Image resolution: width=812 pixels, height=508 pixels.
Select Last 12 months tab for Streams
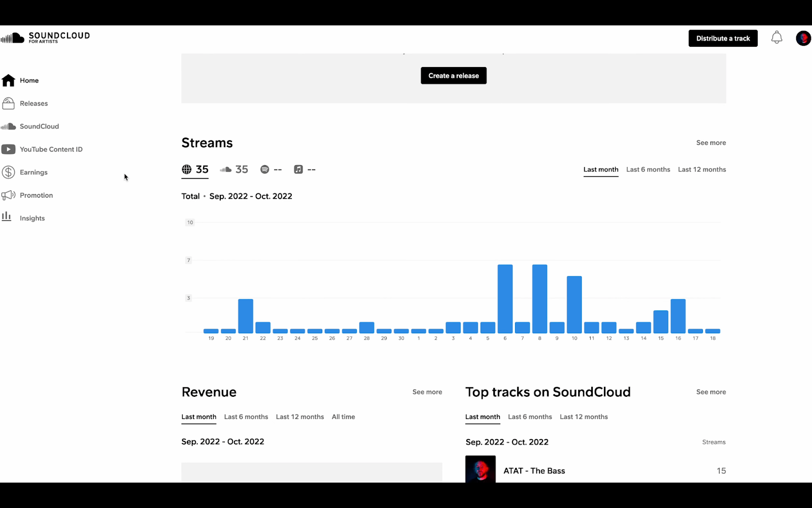(x=702, y=170)
